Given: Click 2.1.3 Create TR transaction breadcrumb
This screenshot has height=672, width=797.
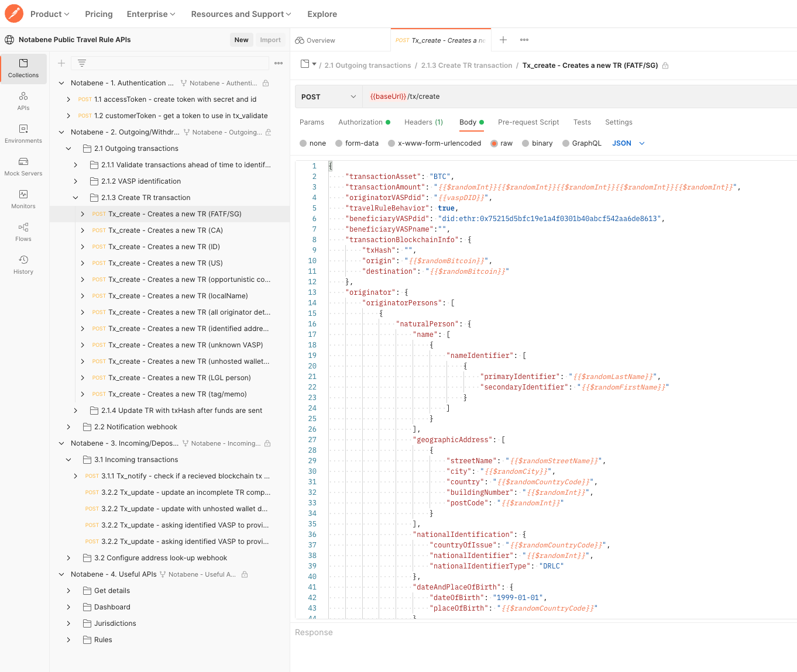Looking at the screenshot, I should click(x=466, y=66).
